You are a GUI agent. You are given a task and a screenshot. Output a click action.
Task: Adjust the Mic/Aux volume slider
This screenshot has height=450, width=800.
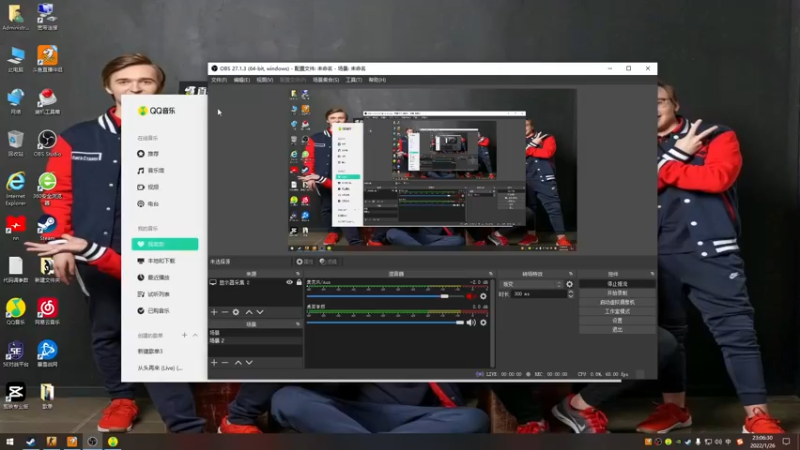[x=385, y=296]
